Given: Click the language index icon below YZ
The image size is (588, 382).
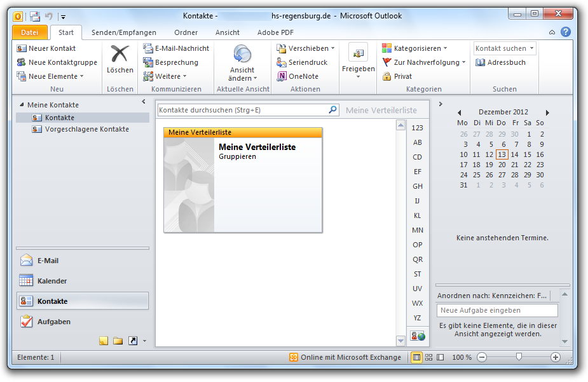Looking at the screenshot, I should click(x=418, y=336).
